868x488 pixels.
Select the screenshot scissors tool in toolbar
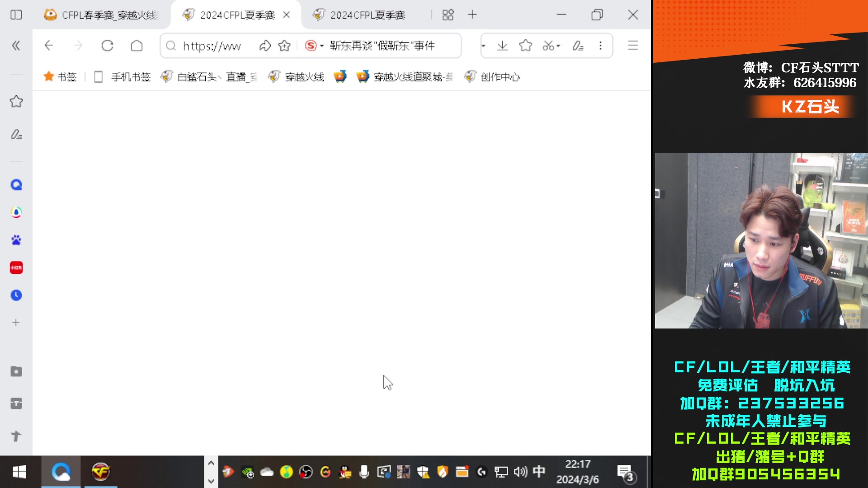coord(548,46)
